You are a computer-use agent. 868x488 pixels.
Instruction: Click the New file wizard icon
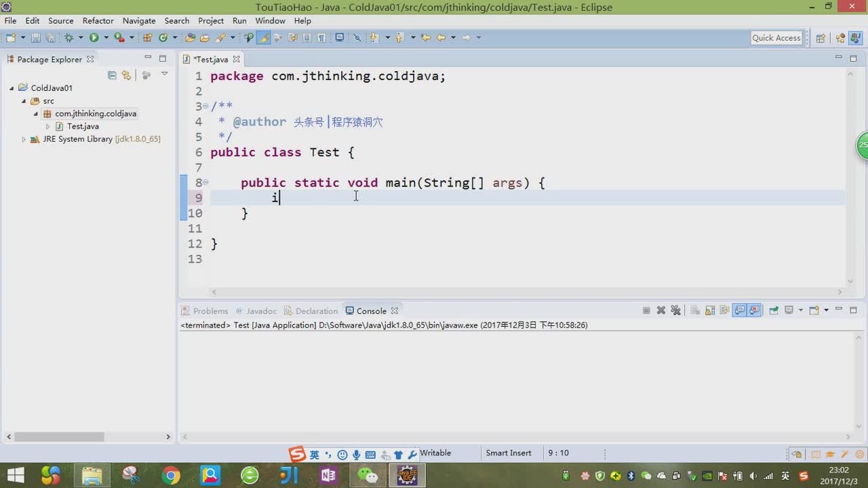[x=11, y=38]
